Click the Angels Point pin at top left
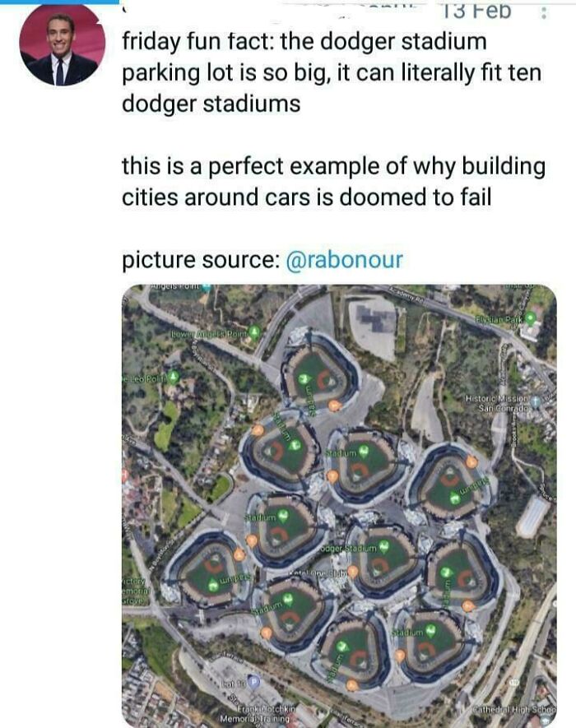Viewport: 576px width, 728px height. (204, 285)
